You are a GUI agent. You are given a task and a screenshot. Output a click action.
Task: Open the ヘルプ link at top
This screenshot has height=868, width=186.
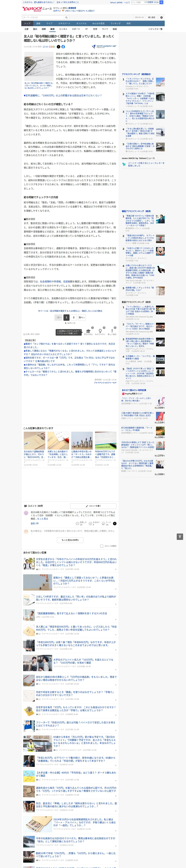pyautogui.click(x=127, y=2)
